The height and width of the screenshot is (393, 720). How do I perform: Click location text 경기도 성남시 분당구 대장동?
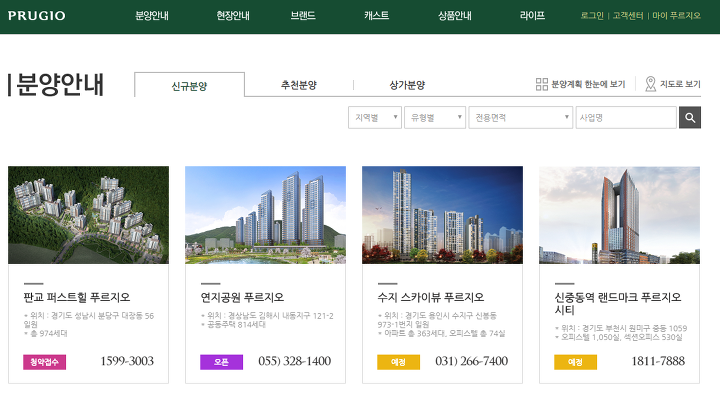pos(97,316)
